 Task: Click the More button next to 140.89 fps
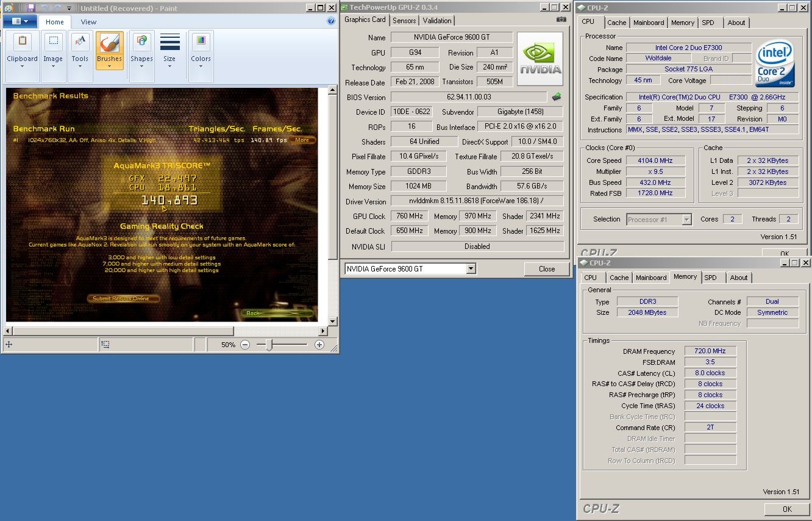click(x=302, y=140)
